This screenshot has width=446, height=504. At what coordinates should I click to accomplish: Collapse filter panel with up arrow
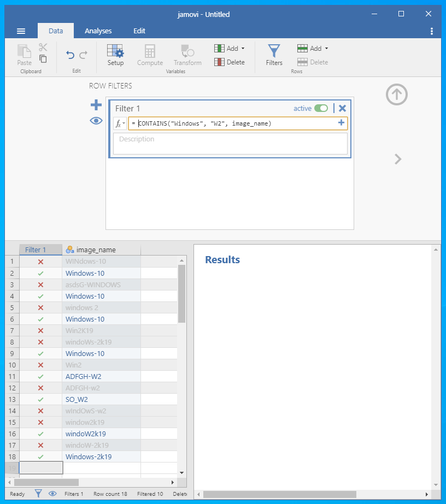coord(397,94)
